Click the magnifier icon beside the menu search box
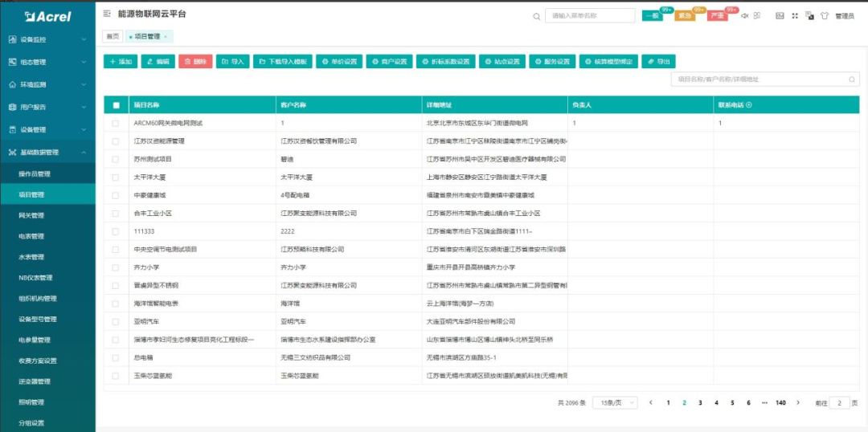This screenshot has width=868, height=432. tap(536, 17)
